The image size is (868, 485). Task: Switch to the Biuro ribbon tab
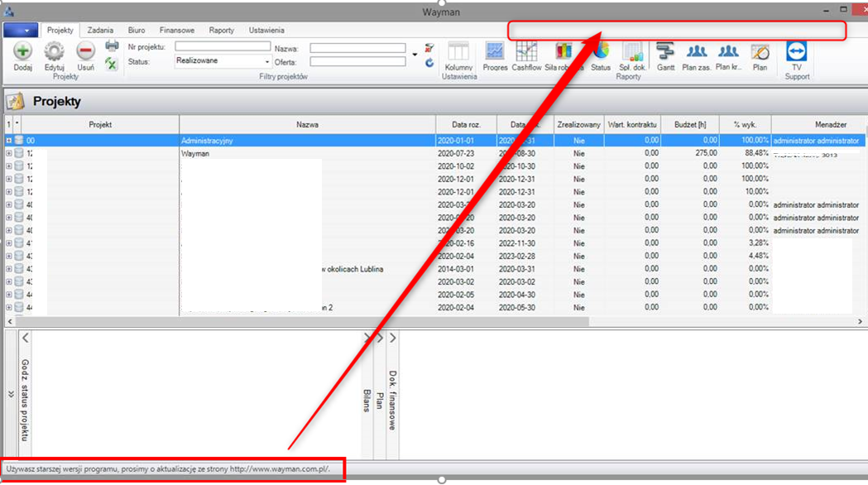point(137,31)
